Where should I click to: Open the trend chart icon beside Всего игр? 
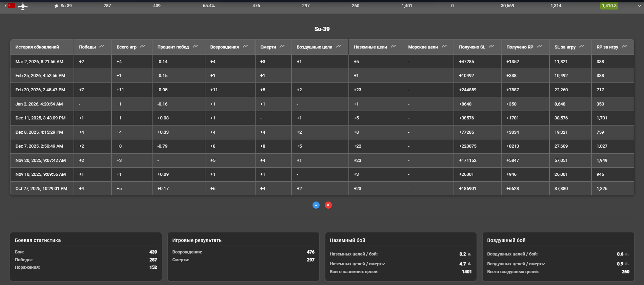coord(142,46)
